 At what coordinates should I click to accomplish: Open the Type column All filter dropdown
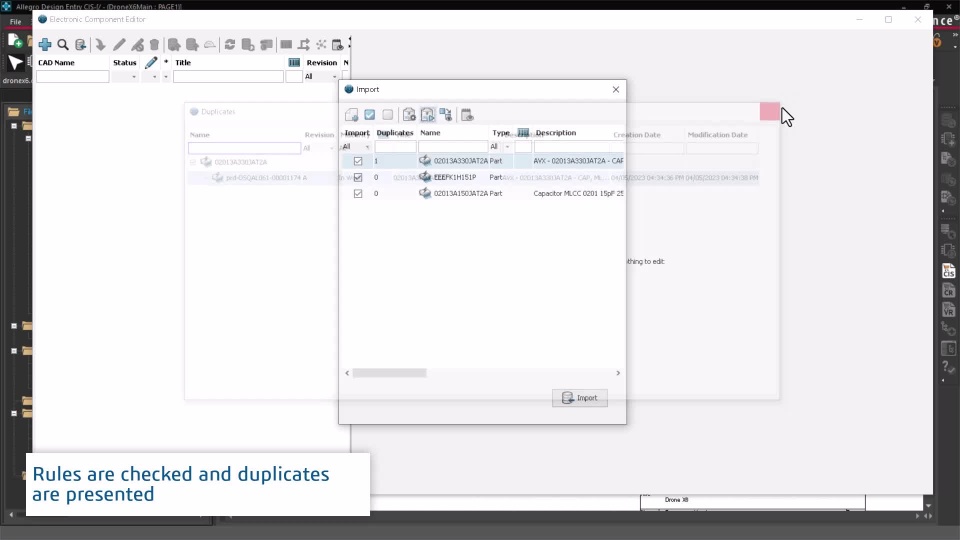coord(507,147)
